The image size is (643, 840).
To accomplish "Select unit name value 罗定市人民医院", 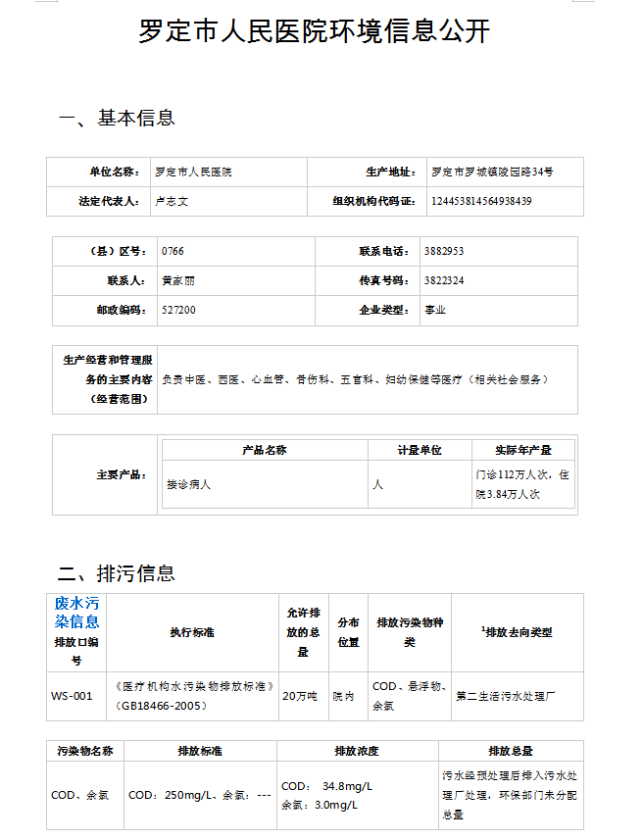I will [x=193, y=172].
